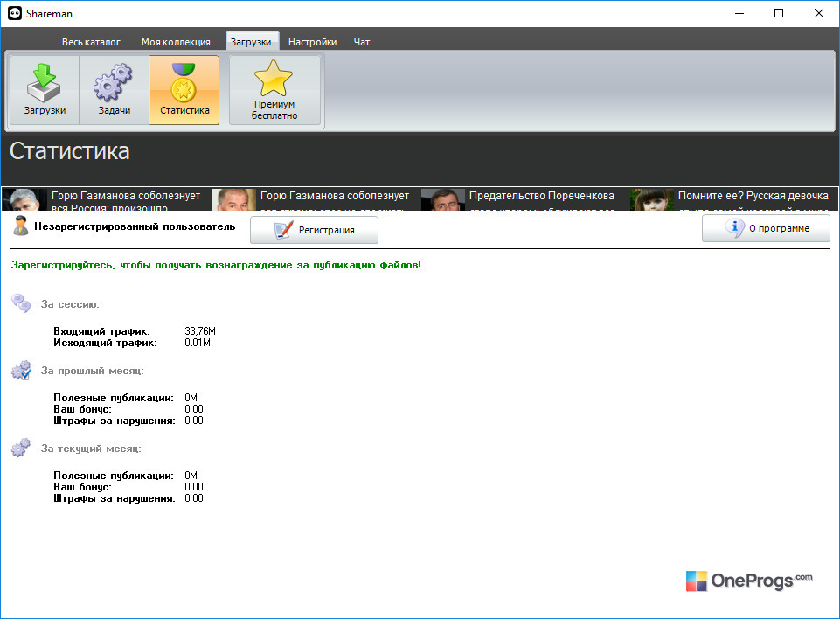This screenshot has width=840, height=619.
Task: Open the О программе button
Action: [766, 228]
